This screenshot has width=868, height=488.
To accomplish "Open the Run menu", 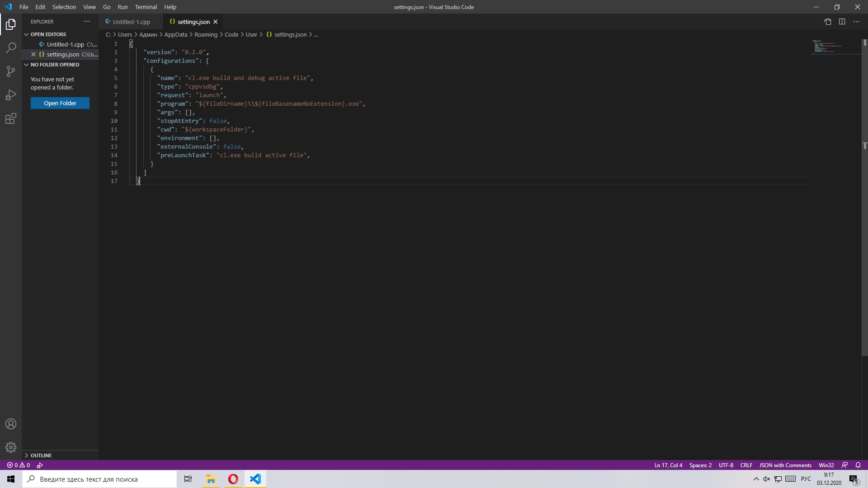I will [123, 7].
